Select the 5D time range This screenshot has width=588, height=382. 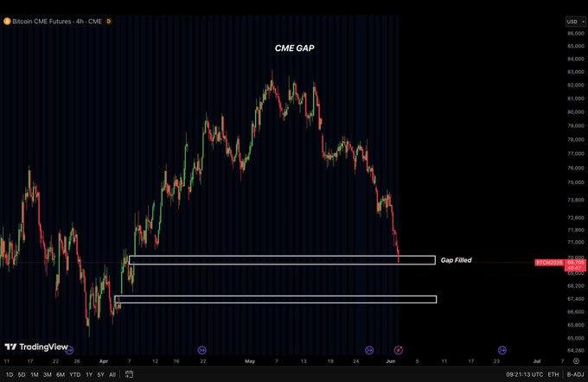(x=22, y=374)
